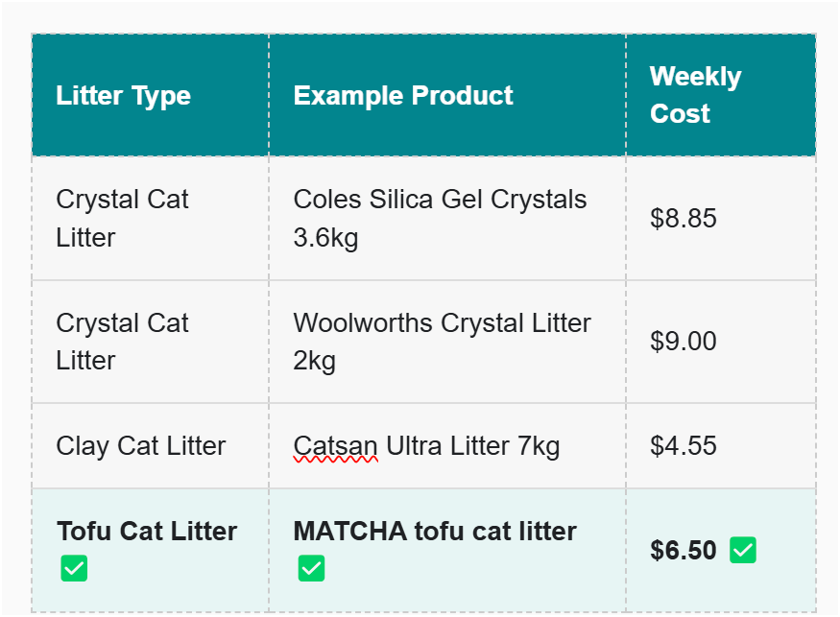Image resolution: width=840 pixels, height=617 pixels.
Task: Click Crystal Cat Litter in the Woolworths row
Action: [122, 342]
